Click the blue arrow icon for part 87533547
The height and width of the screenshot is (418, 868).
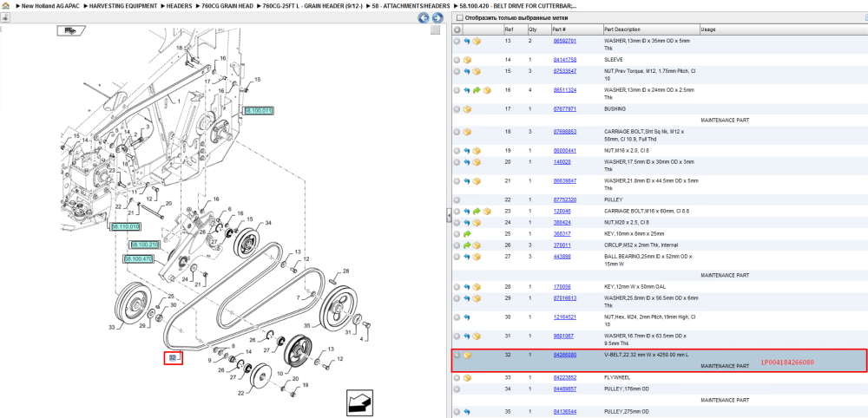coord(467,71)
